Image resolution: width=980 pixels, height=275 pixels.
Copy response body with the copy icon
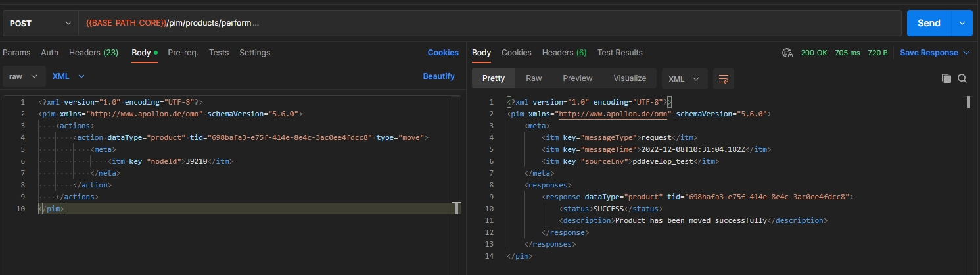pos(946,78)
